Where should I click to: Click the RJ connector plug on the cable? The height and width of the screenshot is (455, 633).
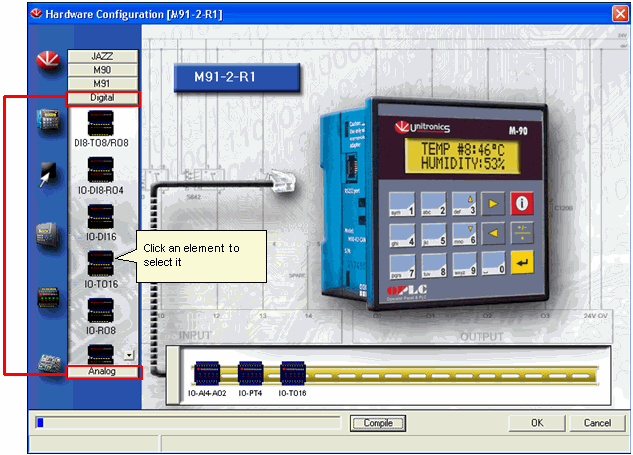pos(283,182)
